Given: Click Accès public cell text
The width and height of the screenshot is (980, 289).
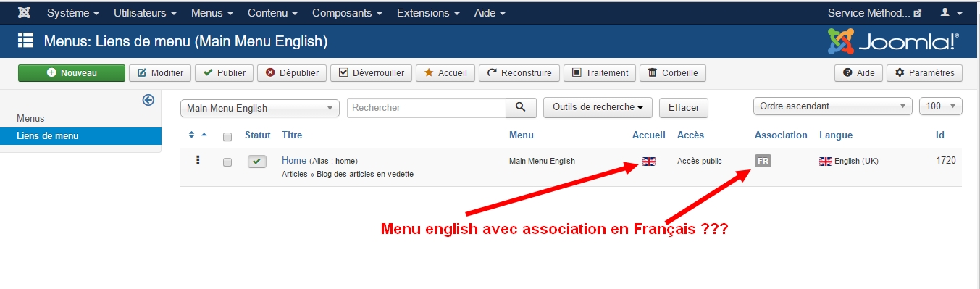Looking at the screenshot, I should pos(700,161).
